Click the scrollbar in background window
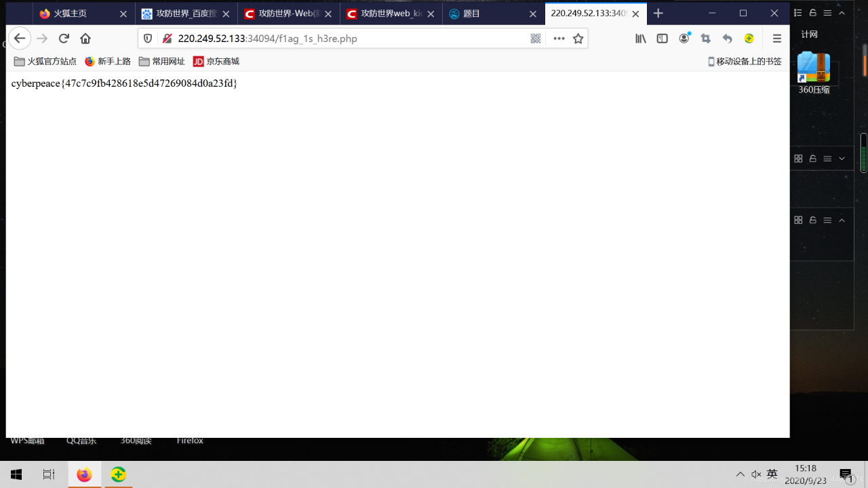This screenshot has height=488, width=868. [864, 152]
